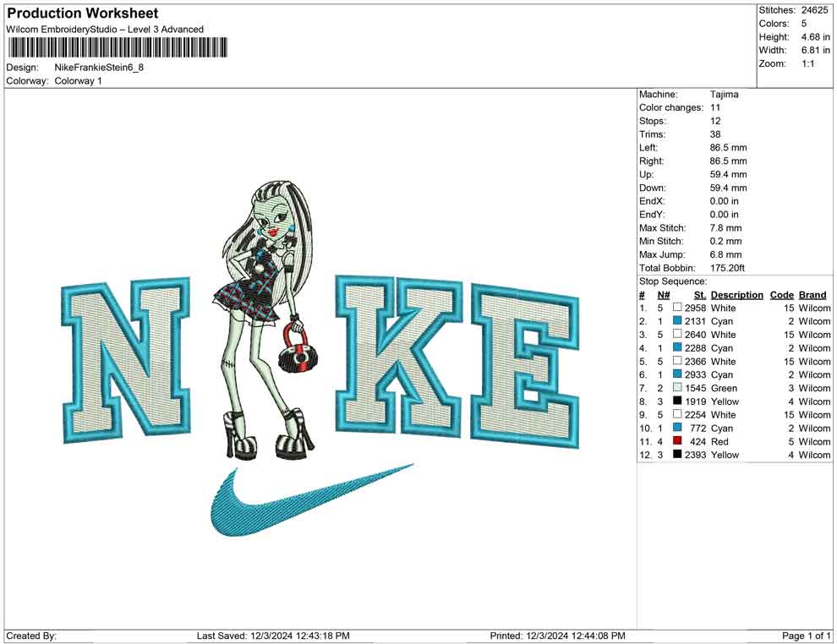Click the Trims value 38
The width and height of the screenshot is (837, 644).
[714, 134]
